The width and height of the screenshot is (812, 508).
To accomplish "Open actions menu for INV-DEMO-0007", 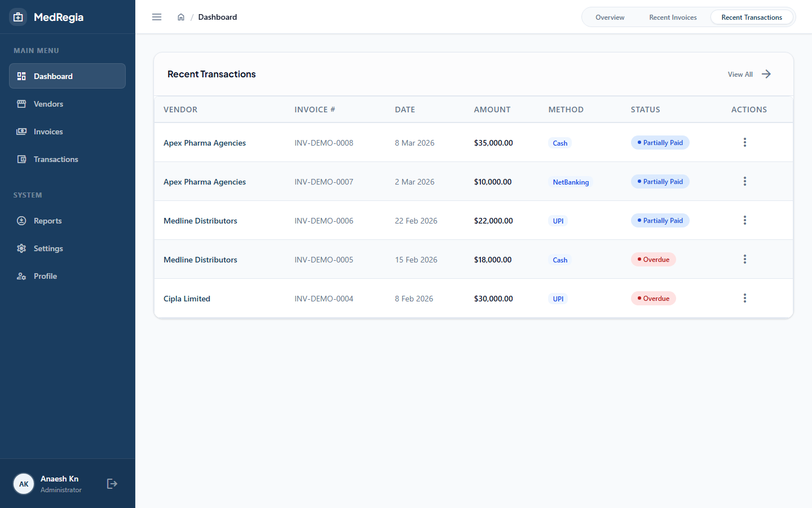I will tap(745, 181).
